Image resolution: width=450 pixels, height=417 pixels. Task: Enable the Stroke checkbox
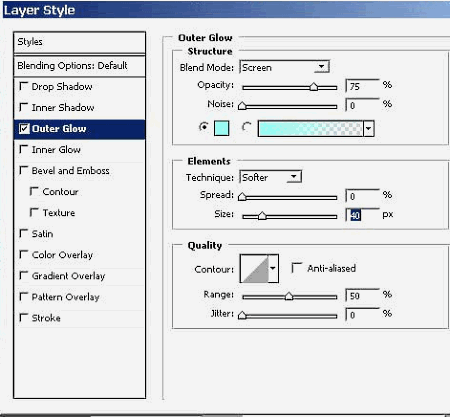coord(24,318)
